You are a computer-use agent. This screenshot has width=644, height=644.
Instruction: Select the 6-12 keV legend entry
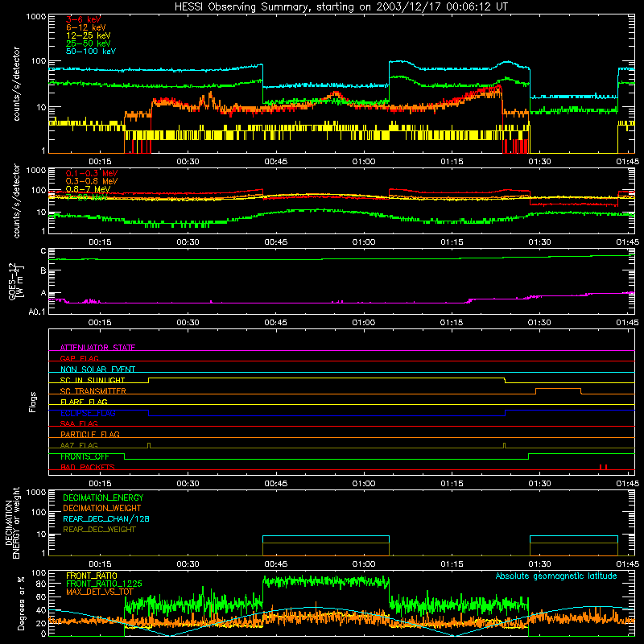pyautogui.click(x=85, y=27)
